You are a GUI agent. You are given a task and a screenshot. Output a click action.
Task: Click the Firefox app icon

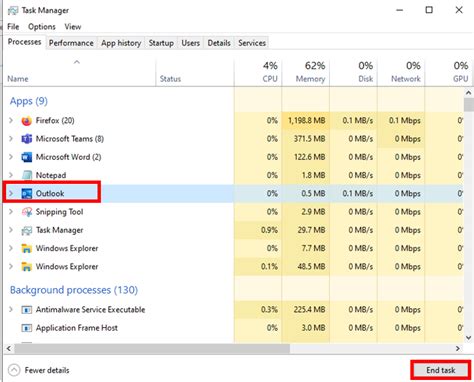click(x=26, y=121)
